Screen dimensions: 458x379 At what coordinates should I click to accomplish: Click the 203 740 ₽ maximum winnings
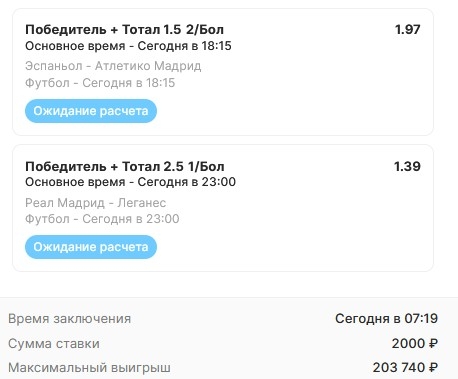[405, 367]
